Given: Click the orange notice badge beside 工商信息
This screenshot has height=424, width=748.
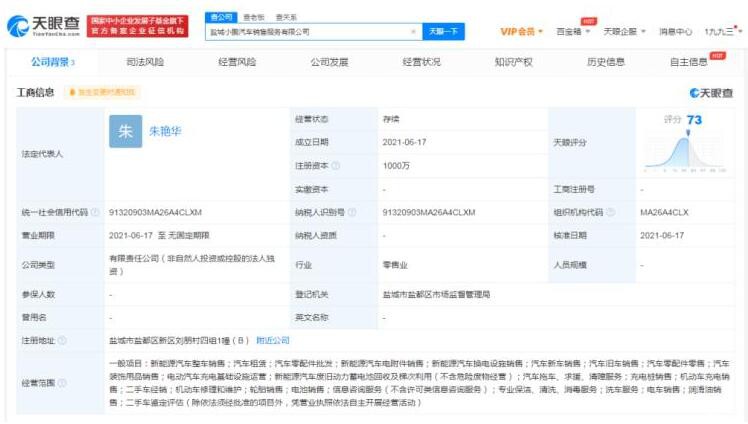Looking at the screenshot, I should point(102,92).
